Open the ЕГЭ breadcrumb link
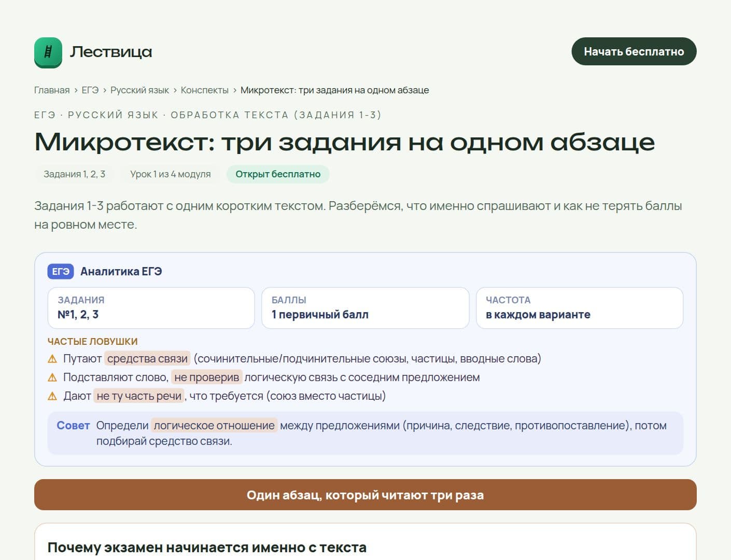This screenshot has width=731, height=560. (90, 90)
